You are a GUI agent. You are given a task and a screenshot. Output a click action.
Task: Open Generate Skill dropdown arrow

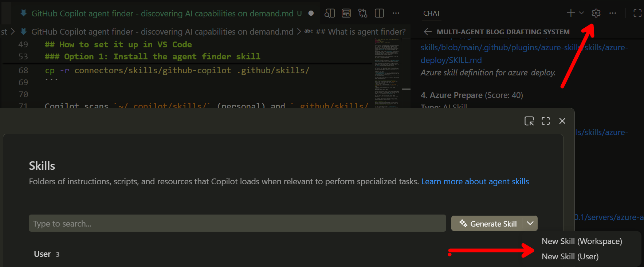coord(530,223)
